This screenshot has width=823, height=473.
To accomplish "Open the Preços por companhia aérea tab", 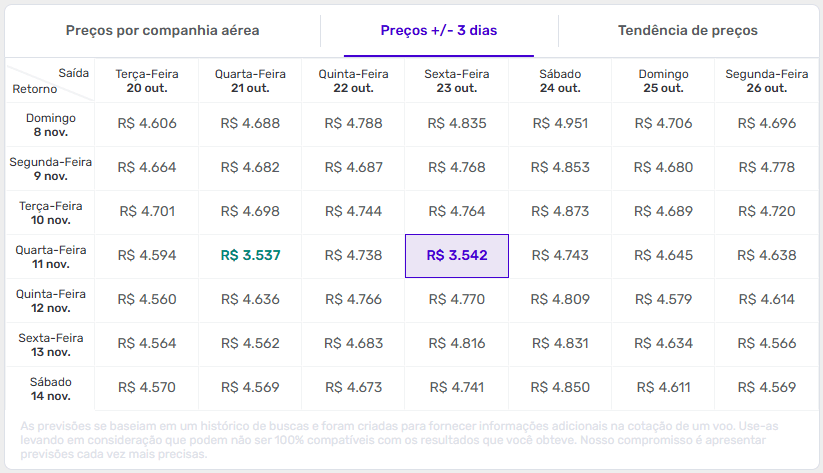I will click(x=162, y=31).
